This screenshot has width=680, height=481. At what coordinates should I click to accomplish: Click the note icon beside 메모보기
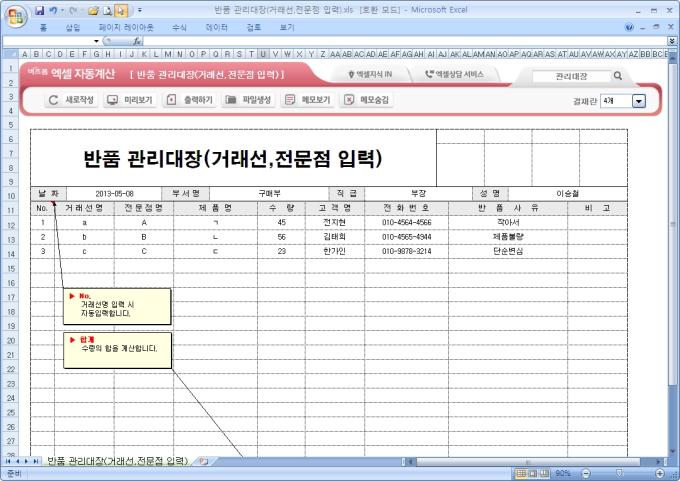point(290,100)
